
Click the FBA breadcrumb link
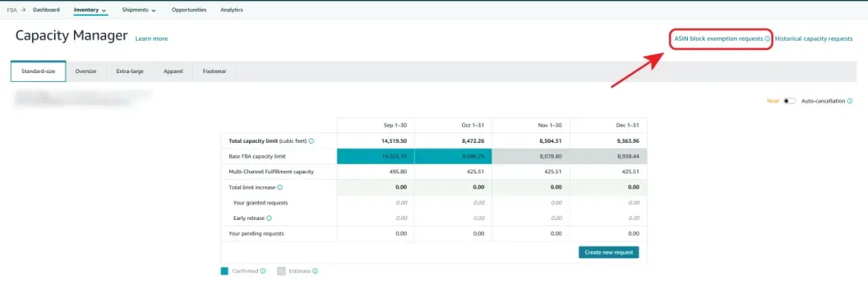[11, 10]
